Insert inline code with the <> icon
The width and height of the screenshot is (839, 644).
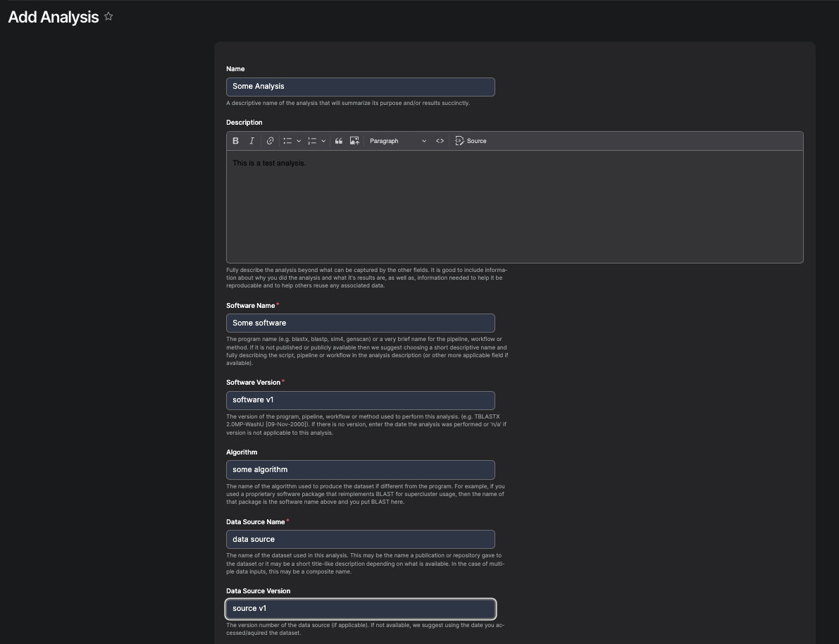tap(440, 141)
